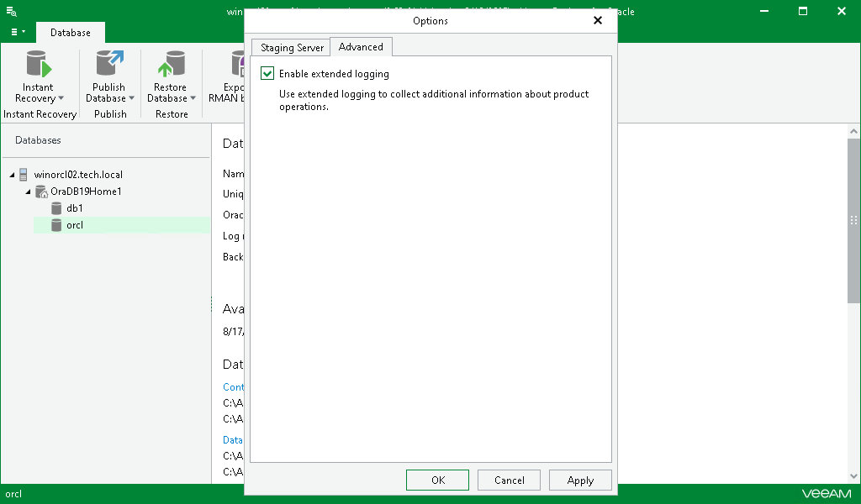Click the winorcl02.tech.local server icon
Image resolution: width=861 pixels, height=504 pixels.
point(23,174)
